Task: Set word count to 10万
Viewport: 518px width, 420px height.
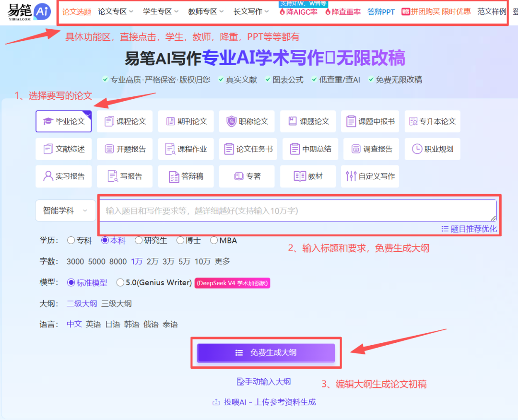Action: pyautogui.click(x=202, y=261)
